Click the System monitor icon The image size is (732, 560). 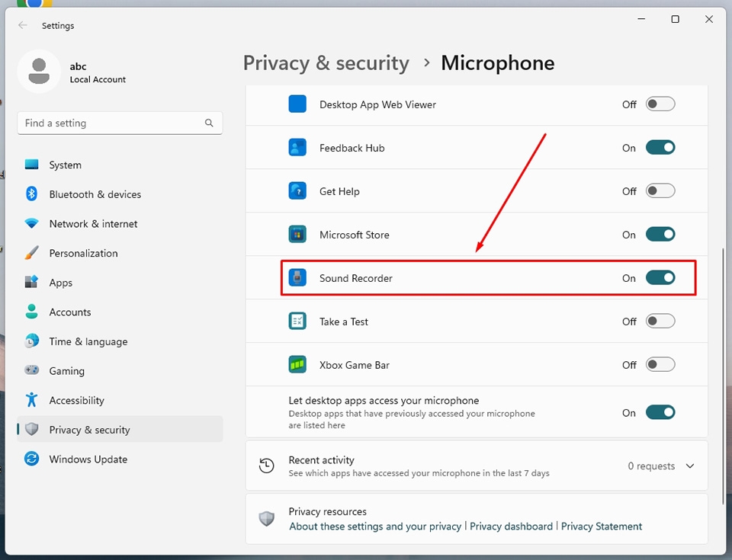point(32,165)
